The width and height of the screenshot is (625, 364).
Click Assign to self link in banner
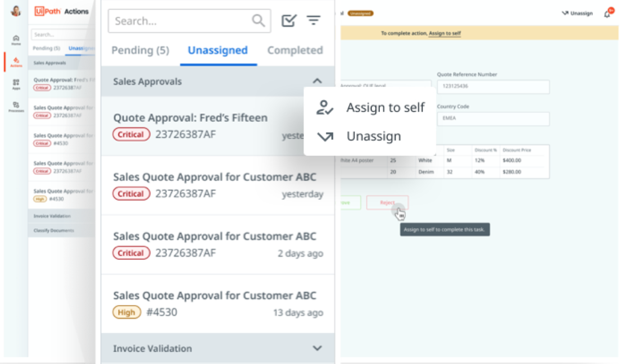(445, 34)
